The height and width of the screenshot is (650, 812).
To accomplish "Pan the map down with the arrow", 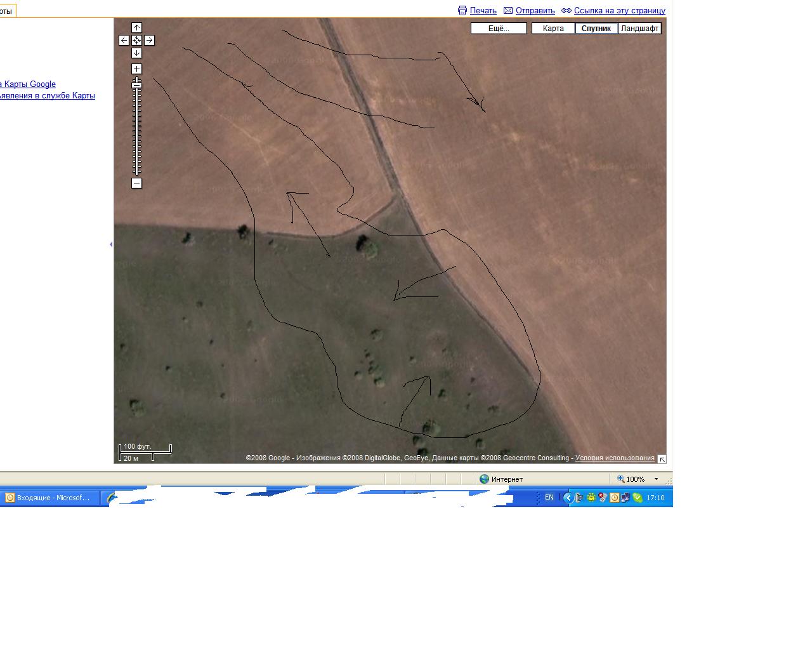I will 136,53.
